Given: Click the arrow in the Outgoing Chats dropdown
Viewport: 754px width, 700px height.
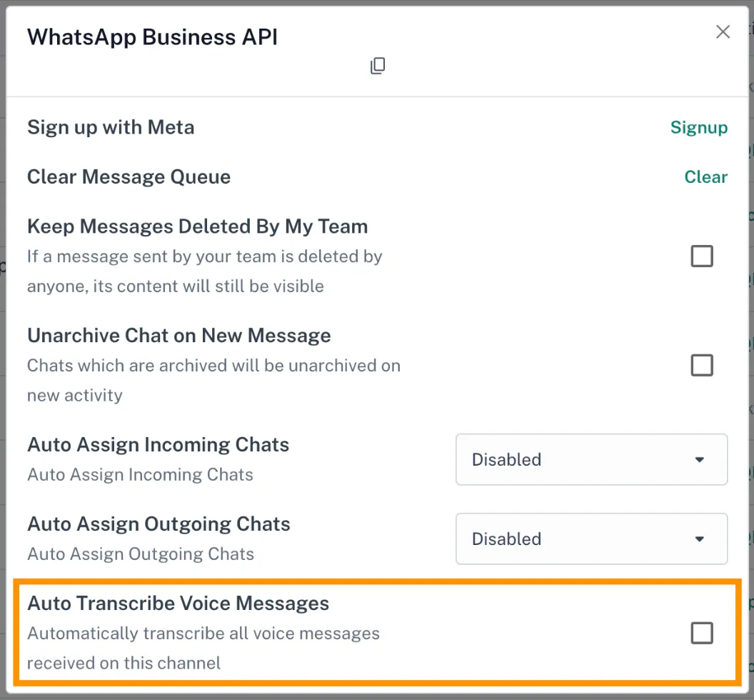Looking at the screenshot, I should [699, 539].
